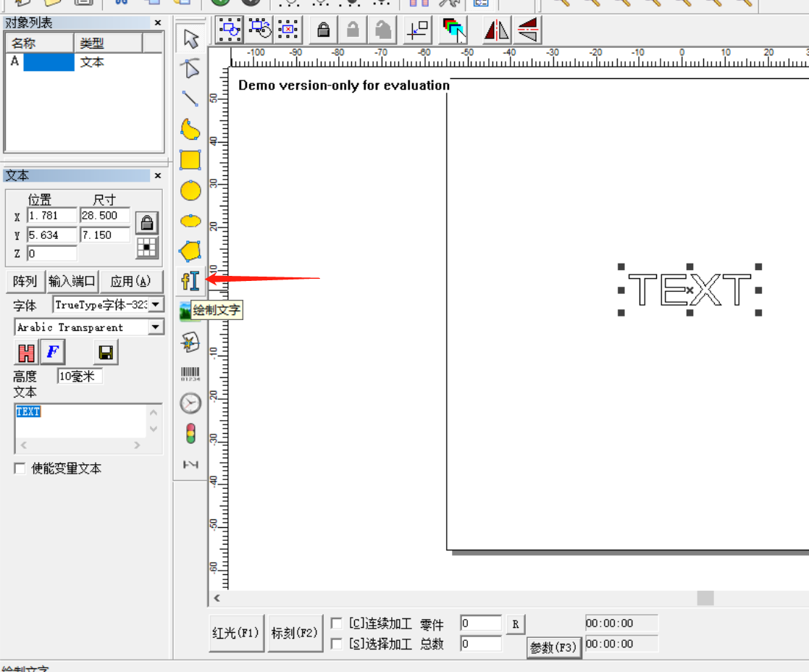
Task: Select the ellipse drawing tool
Action: (x=190, y=221)
